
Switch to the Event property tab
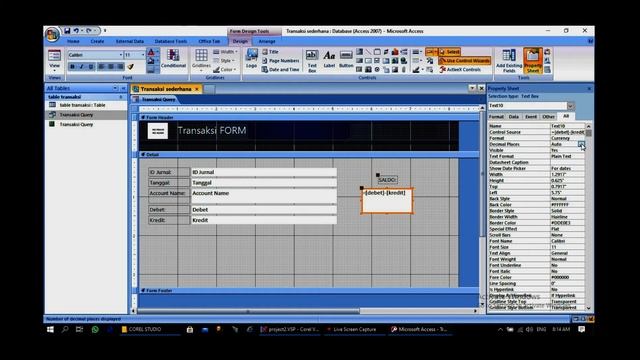531,116
